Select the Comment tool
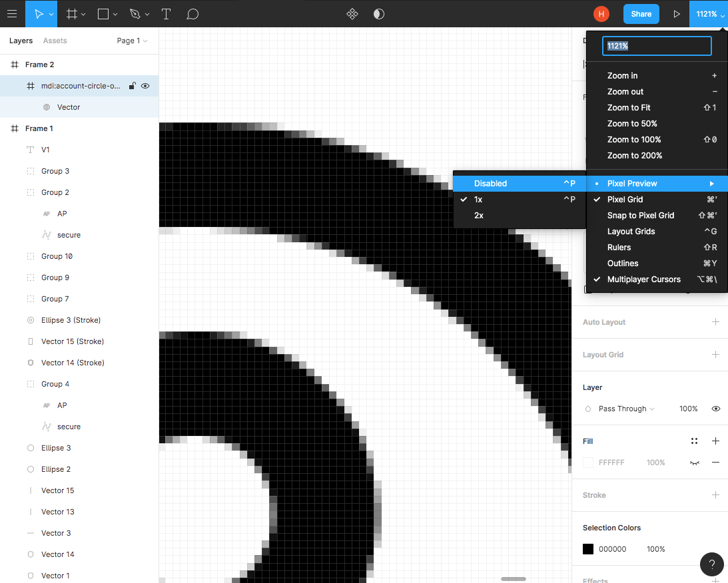 (192, 13)
